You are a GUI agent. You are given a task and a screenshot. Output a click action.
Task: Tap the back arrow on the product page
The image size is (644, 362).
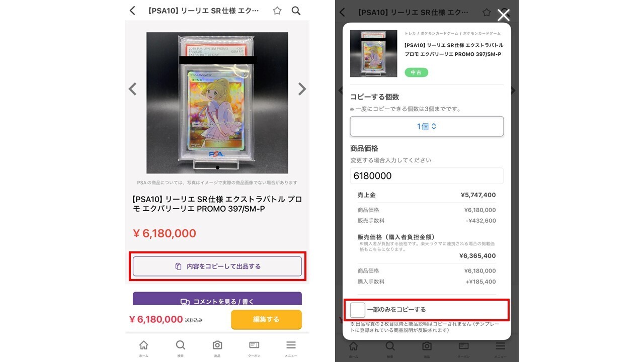(132, 11)
